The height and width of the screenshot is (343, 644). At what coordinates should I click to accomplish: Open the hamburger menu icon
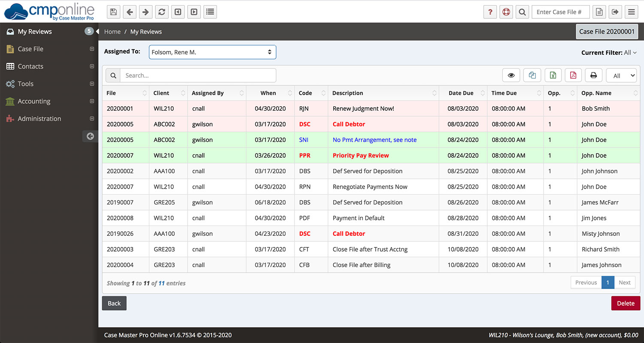[x=631, y=12]
